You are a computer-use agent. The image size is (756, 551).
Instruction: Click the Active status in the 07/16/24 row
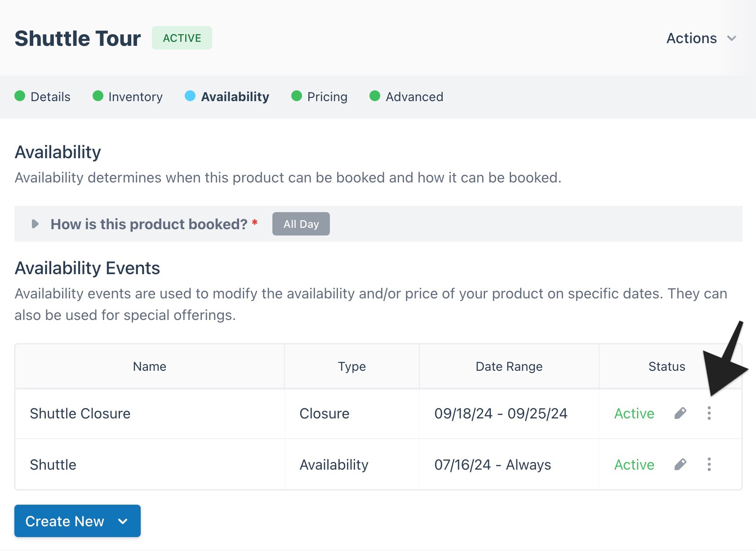(634, 465)
